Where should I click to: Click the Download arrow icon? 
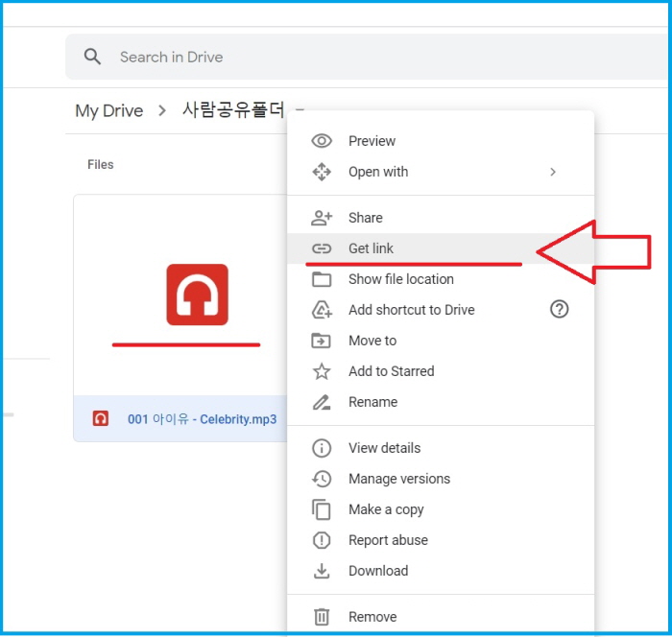pyautogui.click(x=322, y=571)
